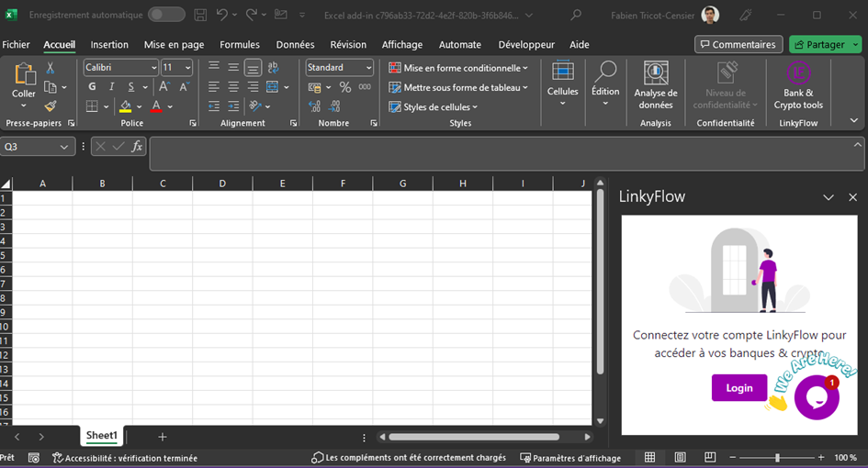Apply thousands separator 000 format
The image size is (868, 468).
point(365,87)
